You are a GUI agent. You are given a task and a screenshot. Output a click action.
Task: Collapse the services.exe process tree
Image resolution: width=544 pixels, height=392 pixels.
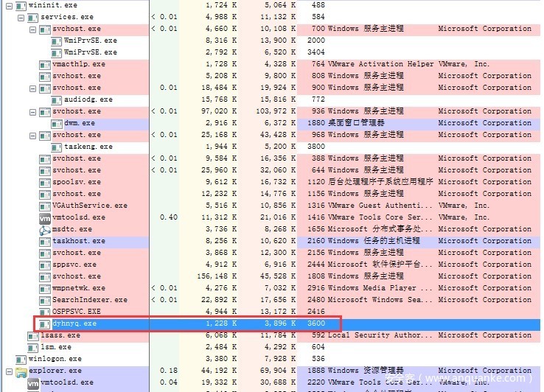point(20,17)
